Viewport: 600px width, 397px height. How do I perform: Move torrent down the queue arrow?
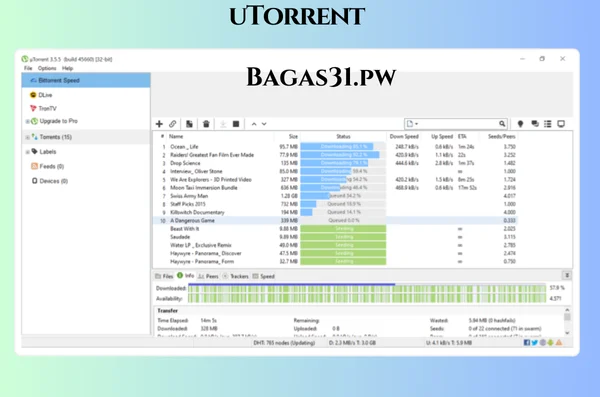[264, 124]
